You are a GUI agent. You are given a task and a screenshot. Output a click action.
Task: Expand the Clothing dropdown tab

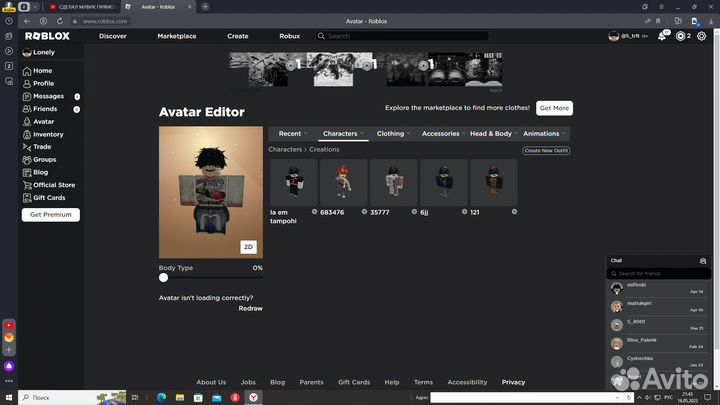(393, 133)
